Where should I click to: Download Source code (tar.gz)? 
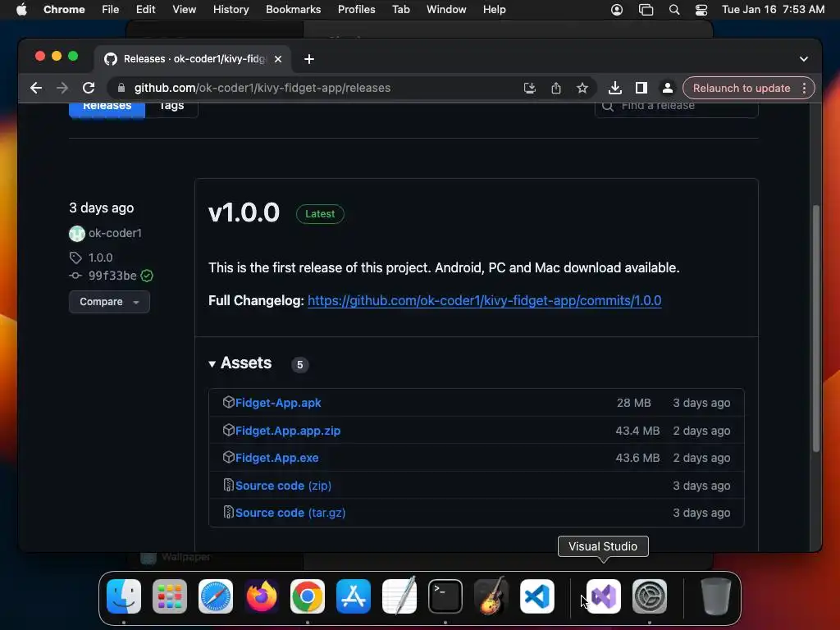(290, 513)
